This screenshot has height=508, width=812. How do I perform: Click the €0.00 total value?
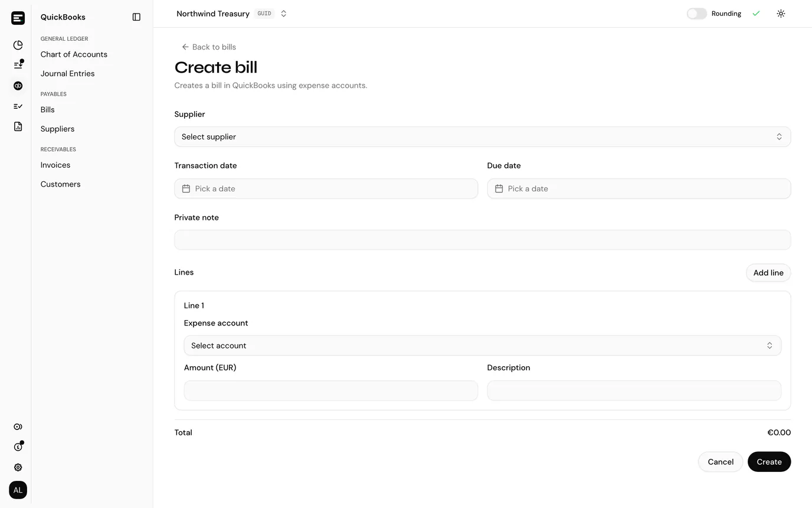pyautogui.click(x=779, y=433)
